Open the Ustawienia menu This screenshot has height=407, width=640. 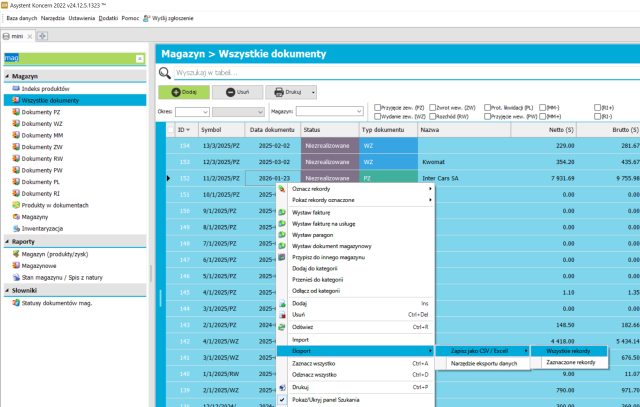[x=82, y=18]
